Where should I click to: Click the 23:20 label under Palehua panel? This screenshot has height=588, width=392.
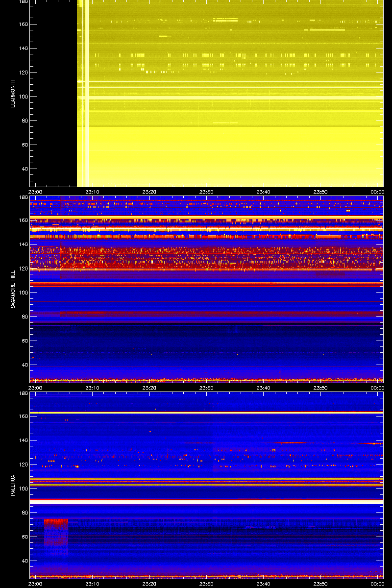pos(149,584)
